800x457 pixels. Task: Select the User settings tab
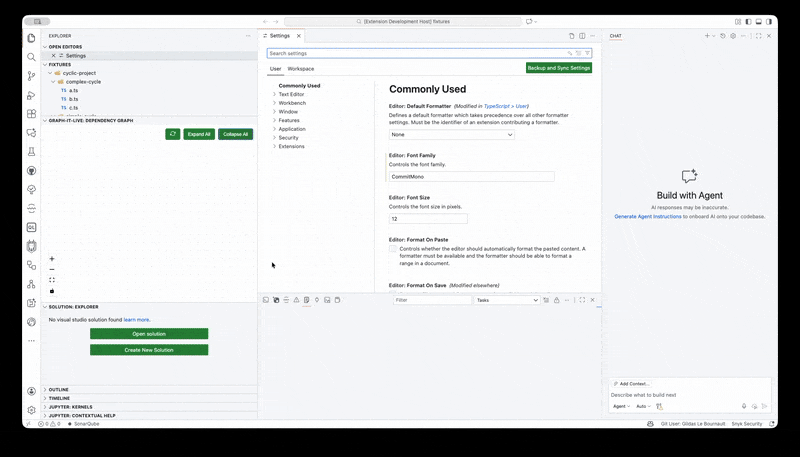[x=276, y=69]
